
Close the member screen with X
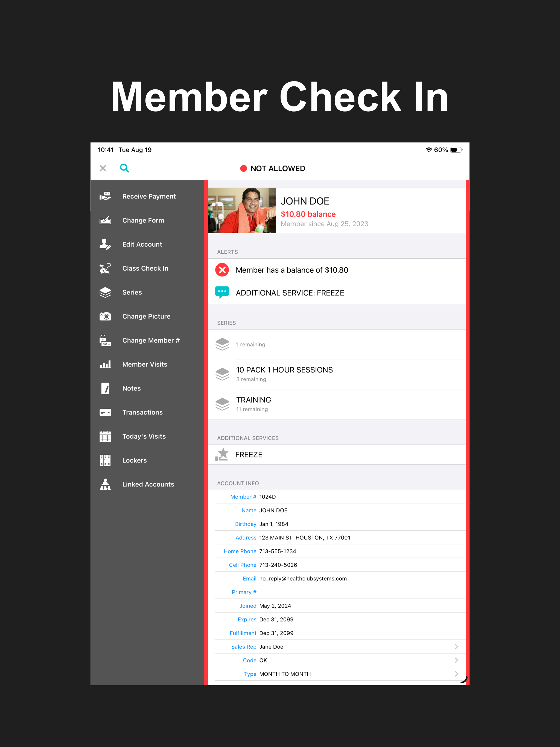pos(103,168)
